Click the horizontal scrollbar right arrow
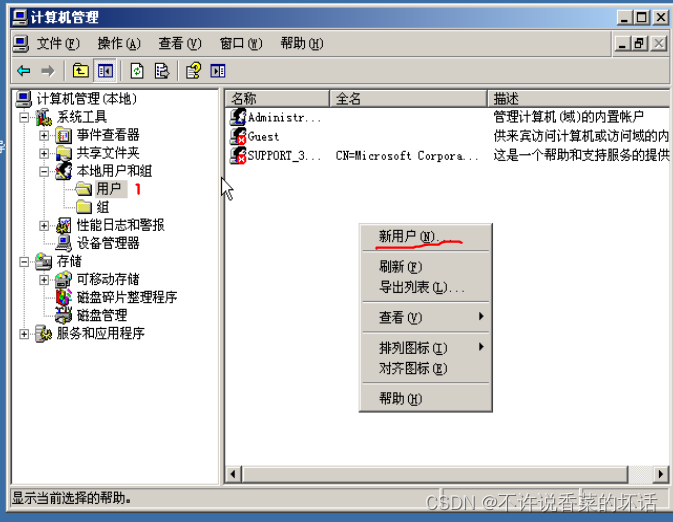 pyautogui.click(x=661, y=474)
